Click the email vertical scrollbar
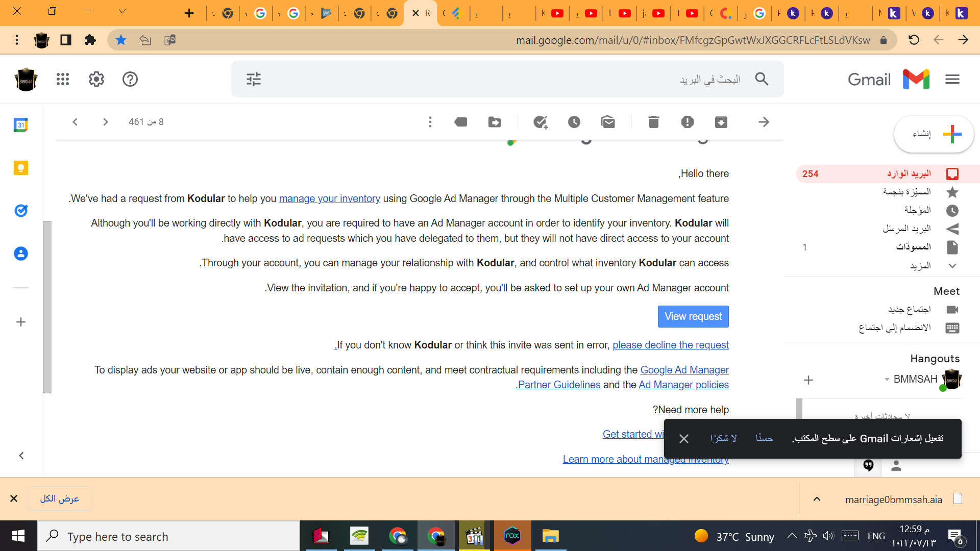This screenshot has width=980, height=551. tap(47, 307)
